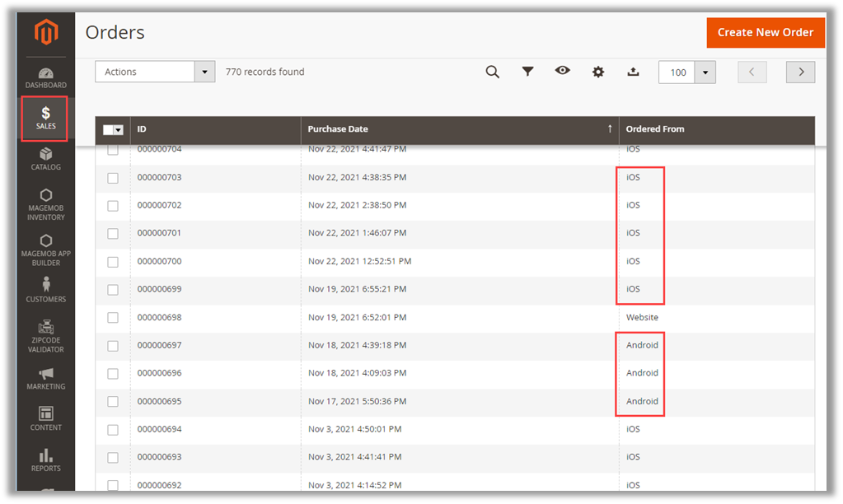The width and height of the screenshot is (843, 504).
Task: Open the filters funnel icon
Action: click(x=527, y=72)
